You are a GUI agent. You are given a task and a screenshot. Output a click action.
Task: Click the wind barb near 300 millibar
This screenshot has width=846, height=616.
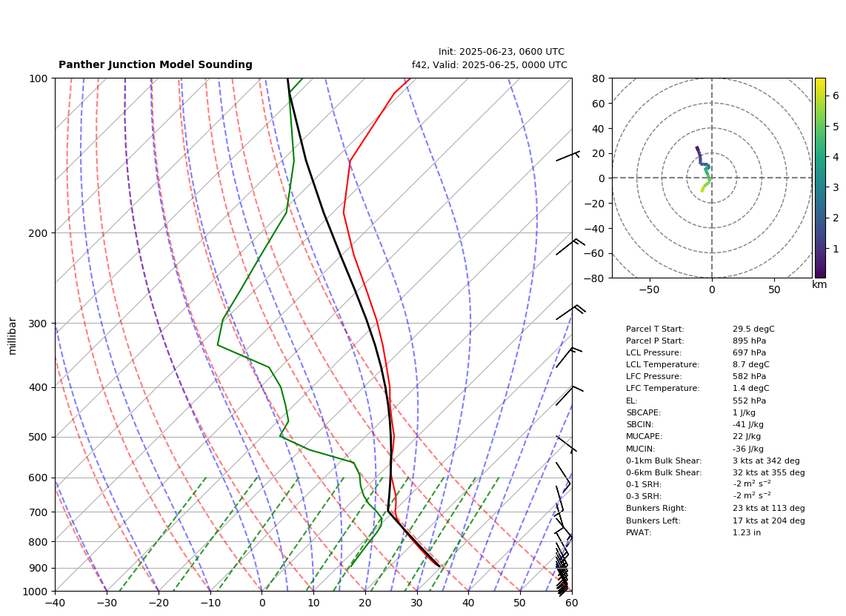coord(571,312)
